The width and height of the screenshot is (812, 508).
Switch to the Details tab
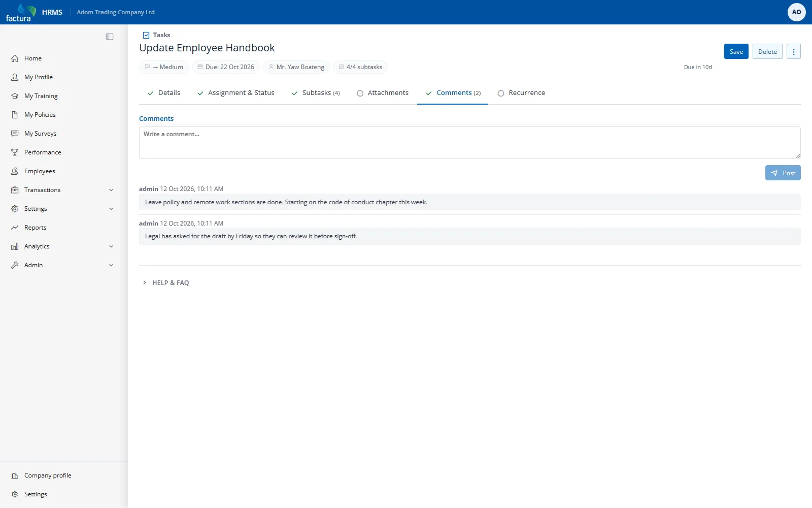click(x=163, y=93)
